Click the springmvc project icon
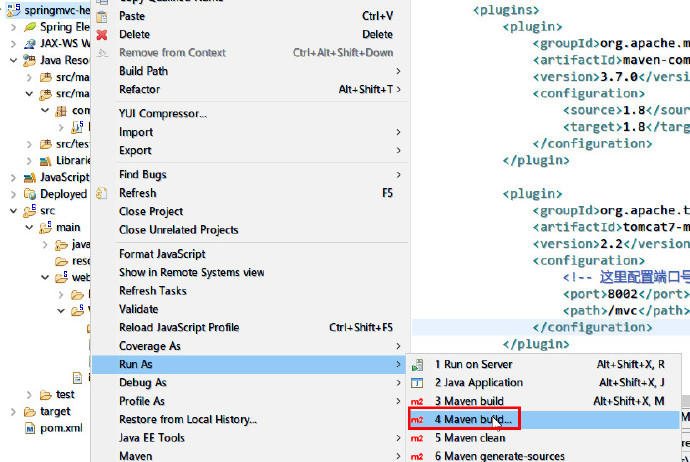This screenshot has width=690, height=462. (x=14, y=10)
